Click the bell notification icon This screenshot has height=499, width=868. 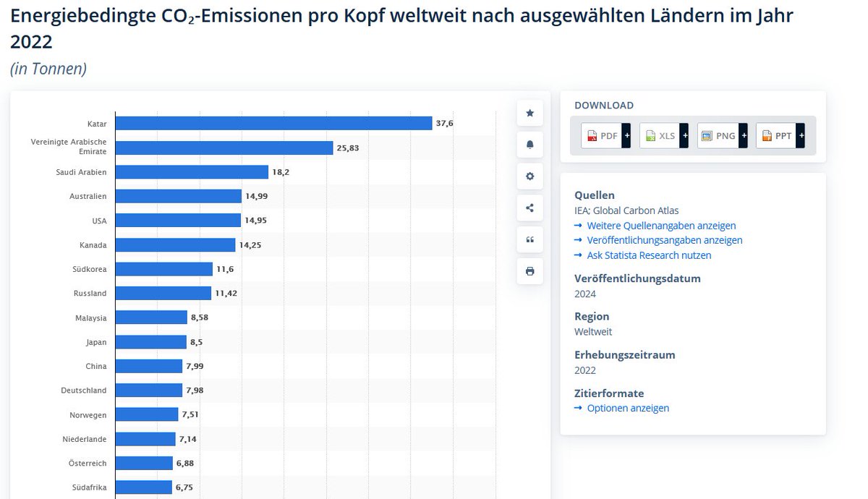pyautogui.click(x=529, y=145)
